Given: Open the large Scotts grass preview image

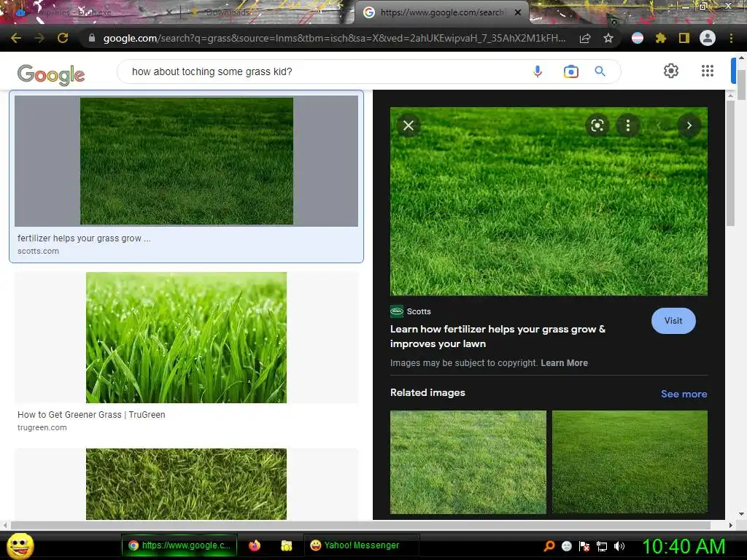Looking at the screenshot, I should [x=549, y=201].
